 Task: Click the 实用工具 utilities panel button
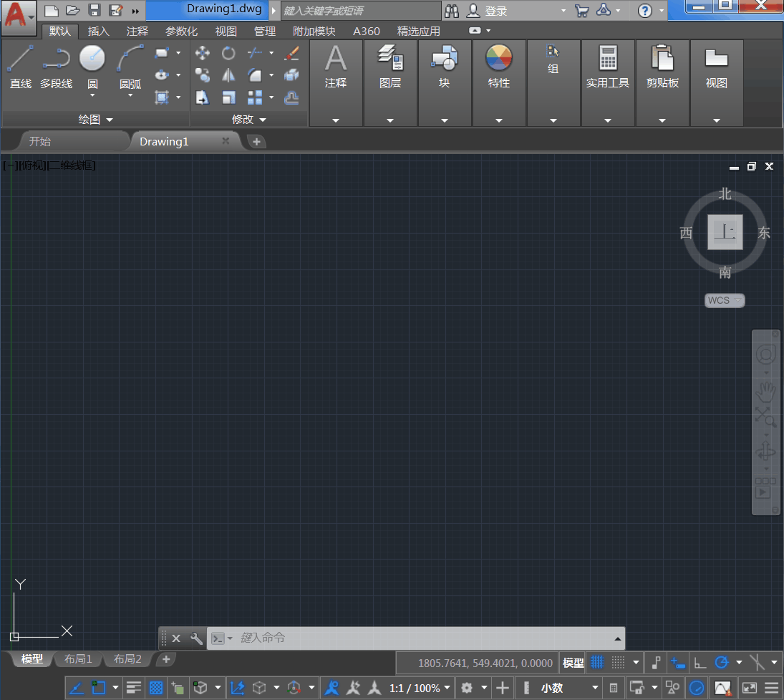[607, 67]
